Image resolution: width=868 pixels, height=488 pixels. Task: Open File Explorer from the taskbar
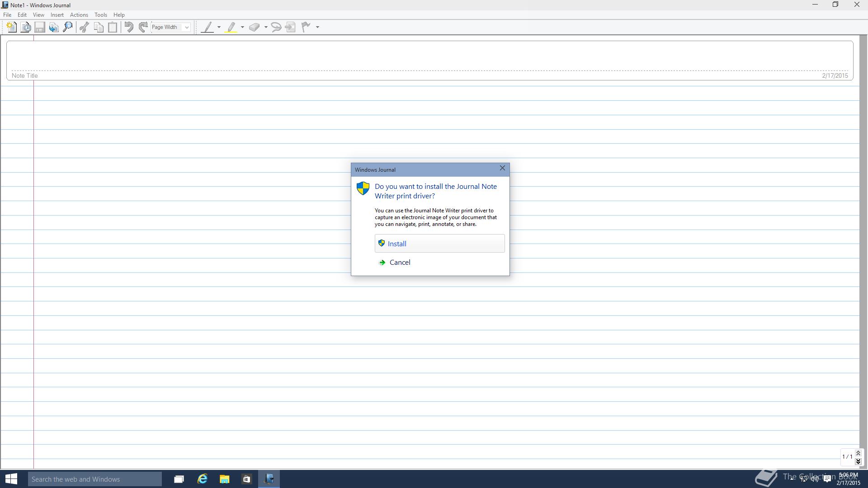225,479
